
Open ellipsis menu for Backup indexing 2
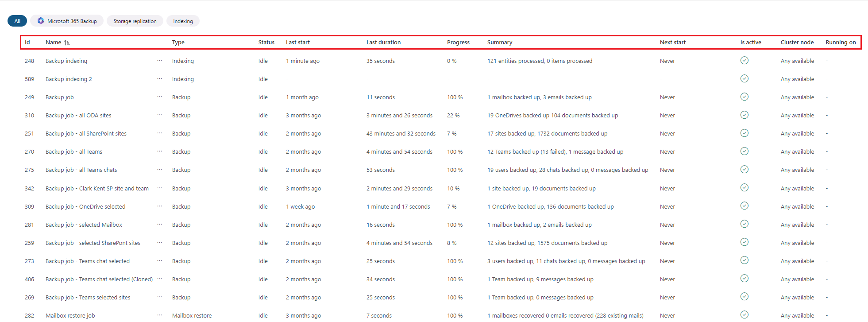pyautogui.click(x=159, y=79)
